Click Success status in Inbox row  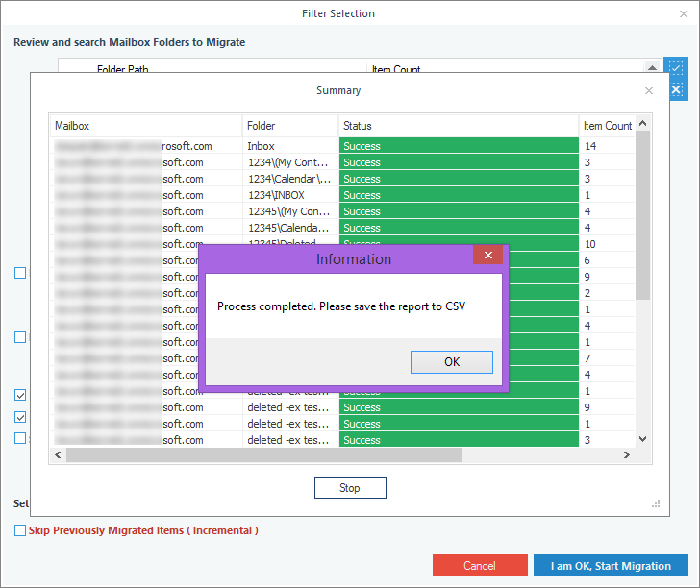459,146
